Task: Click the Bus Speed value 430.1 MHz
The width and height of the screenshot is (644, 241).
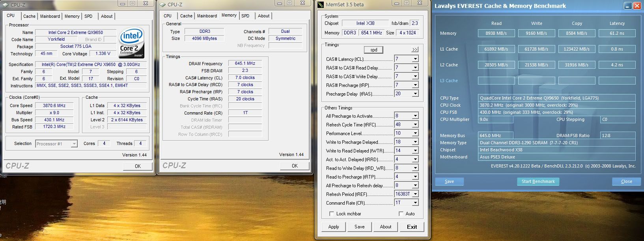Action: (x=54, y=120)
